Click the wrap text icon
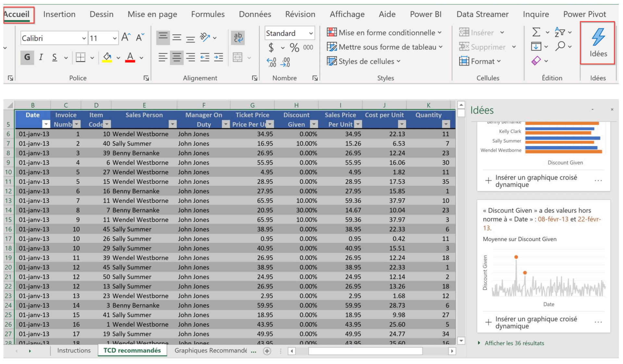 pyautogui.click(x=238, y=38)
